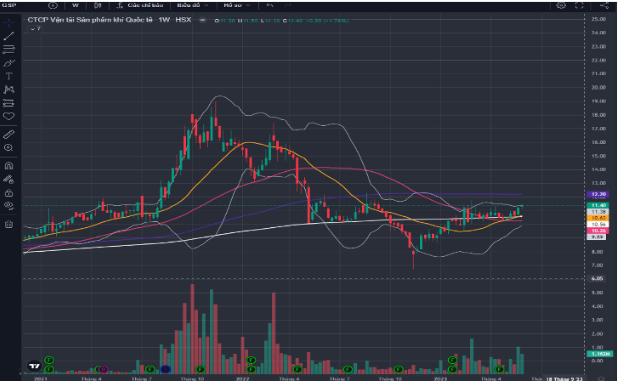Select the text annotation tool
This screenshot has height=381, width=617.
coord(9,76)
